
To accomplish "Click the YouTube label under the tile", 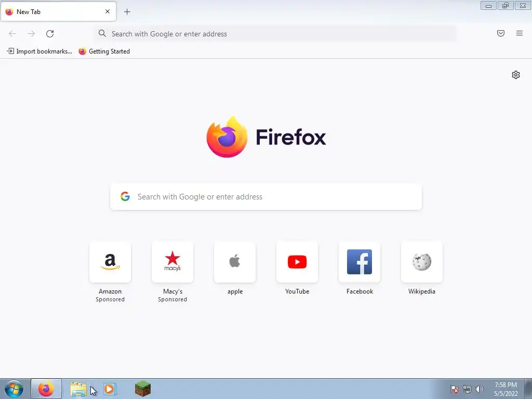I will [x=297, y=291].
